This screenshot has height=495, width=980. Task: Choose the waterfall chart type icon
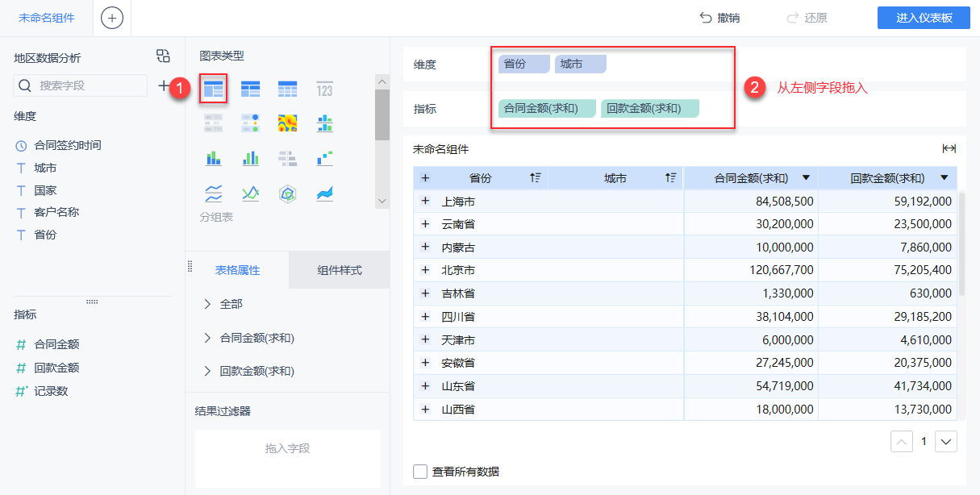pyautogui.click(x=324, y=158)
